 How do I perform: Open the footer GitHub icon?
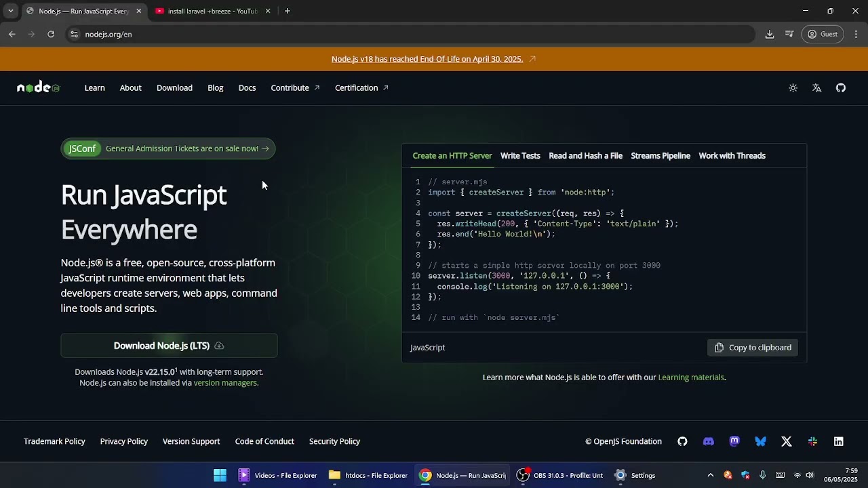coord(682,441)
